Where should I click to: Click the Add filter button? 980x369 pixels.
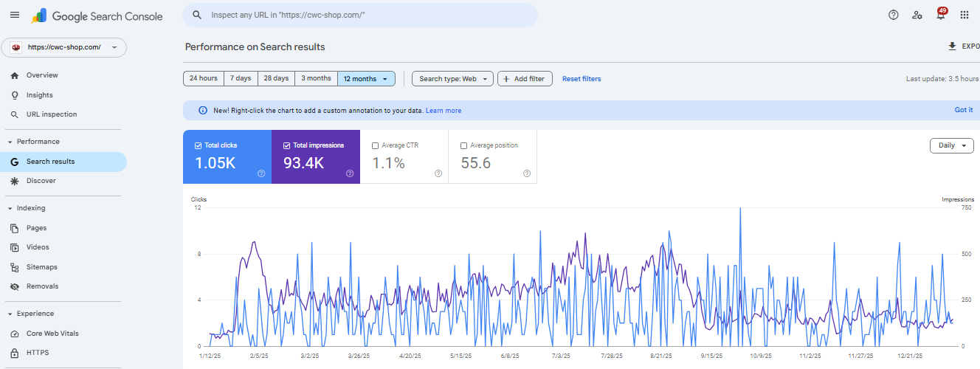click(525, 79)
